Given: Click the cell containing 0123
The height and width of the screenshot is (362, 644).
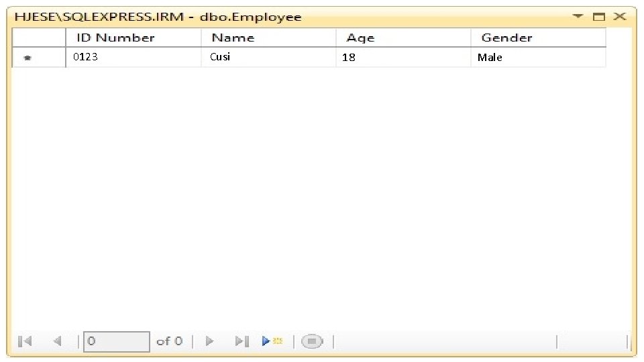Looking at the screenshot, I should (133, 58).
